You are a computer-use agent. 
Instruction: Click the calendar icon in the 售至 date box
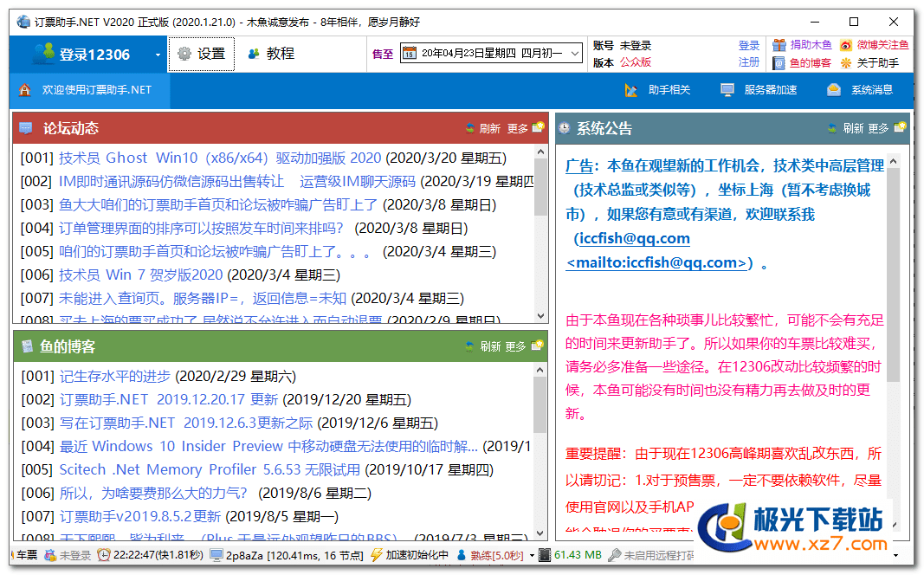[409, 53]
